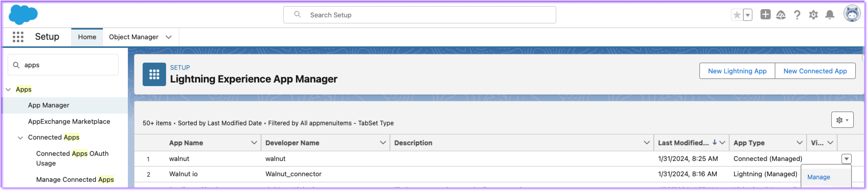Click the New Connected App button
This screenshot has height=191, width=868.
point(815,71)
